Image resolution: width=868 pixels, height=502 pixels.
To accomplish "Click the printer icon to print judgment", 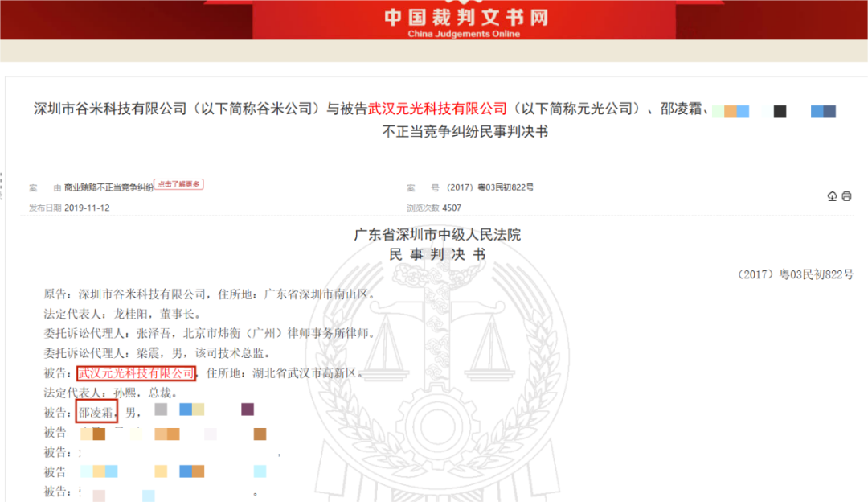I will [x=846, y=196].
